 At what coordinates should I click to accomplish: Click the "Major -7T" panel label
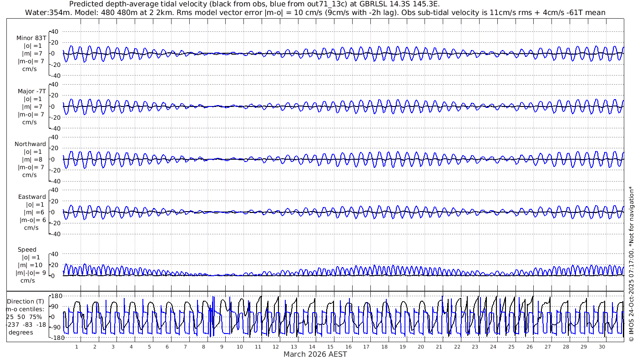tap(31, 91)
